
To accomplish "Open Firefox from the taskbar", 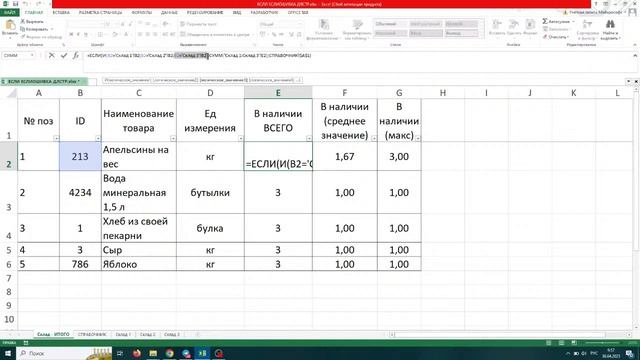I will [x=136, y=353].
